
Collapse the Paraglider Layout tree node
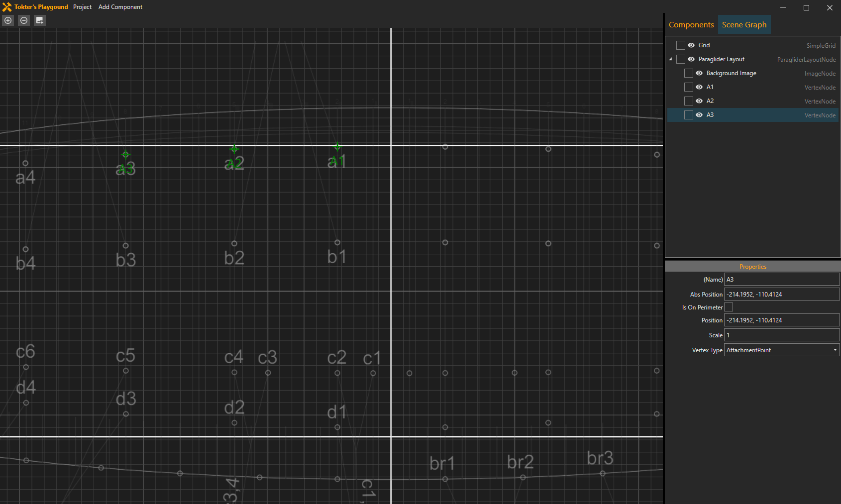[671, 59]
